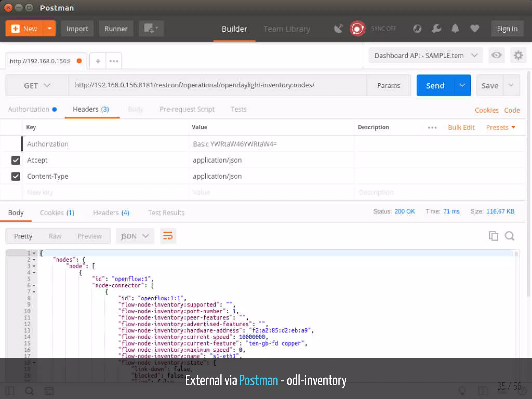Screen dimensions: 532x399
Task: Open the Pre-request Script tab
Action: [187, 109]
